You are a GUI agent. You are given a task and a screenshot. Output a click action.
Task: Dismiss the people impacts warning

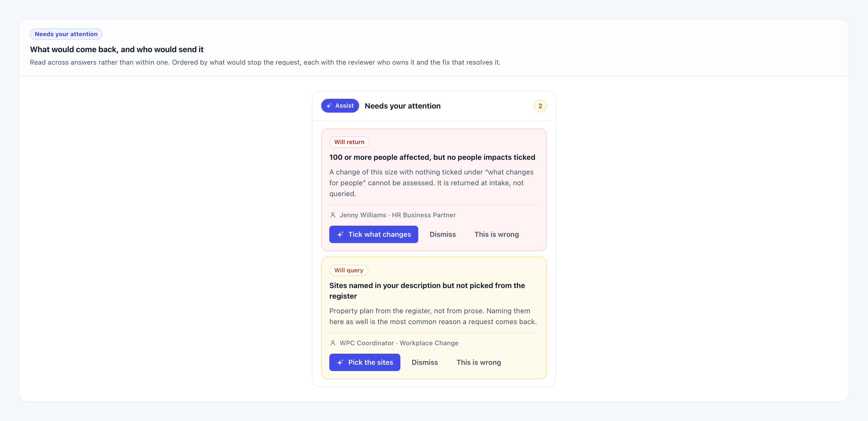[x=443, y=234]
